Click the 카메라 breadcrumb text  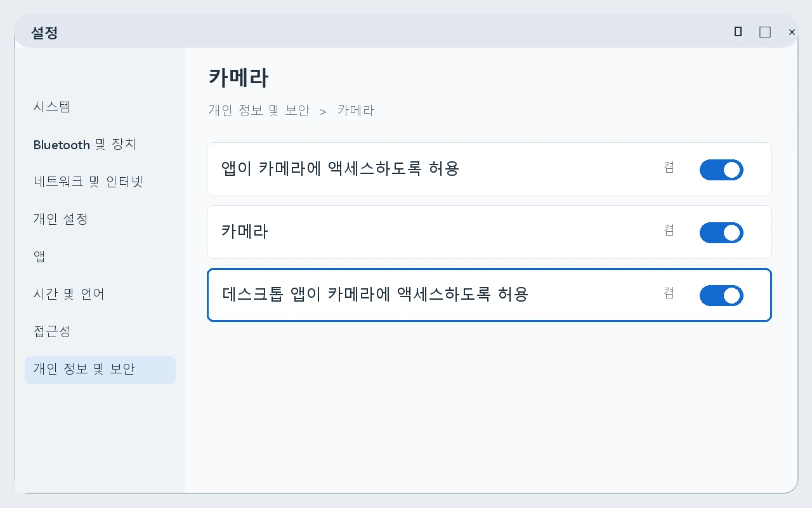(x=356, y=110)
